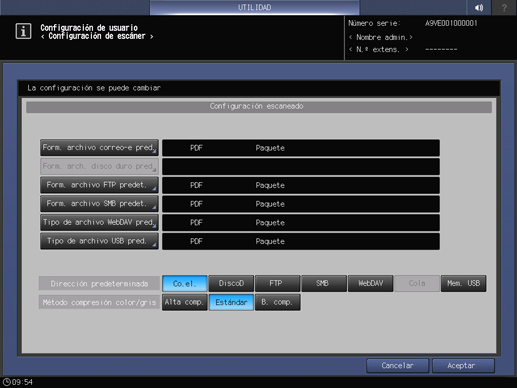The image size is (517, 388).
Task: Tap the speaker volume icon
Action: click(x=479, y=7)
